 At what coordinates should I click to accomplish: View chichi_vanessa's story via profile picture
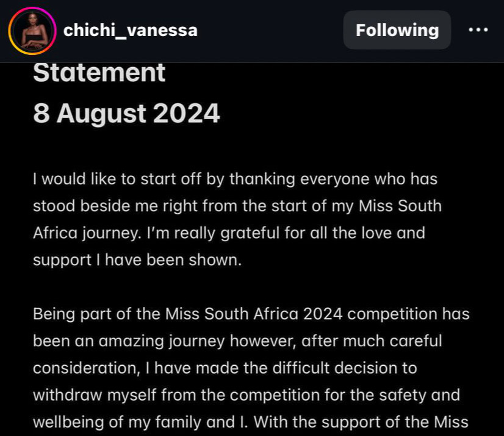32,31
